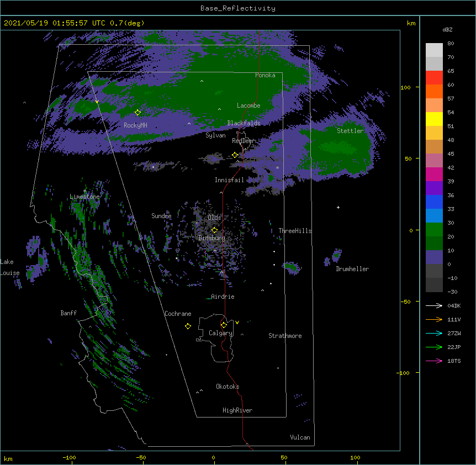Click the orange 111V arrow in legend
The width and height of the screenshot is (476, 465).
tap(434, 319)
